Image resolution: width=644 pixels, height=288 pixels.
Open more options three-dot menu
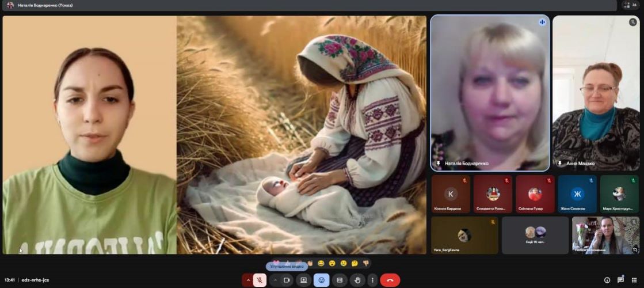click(372, 281)
